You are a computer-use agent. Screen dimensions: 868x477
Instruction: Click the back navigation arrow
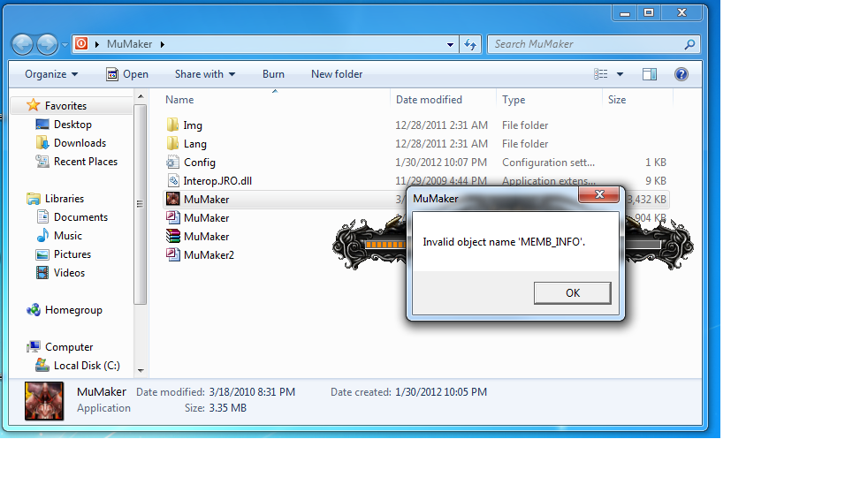point(23,44)
